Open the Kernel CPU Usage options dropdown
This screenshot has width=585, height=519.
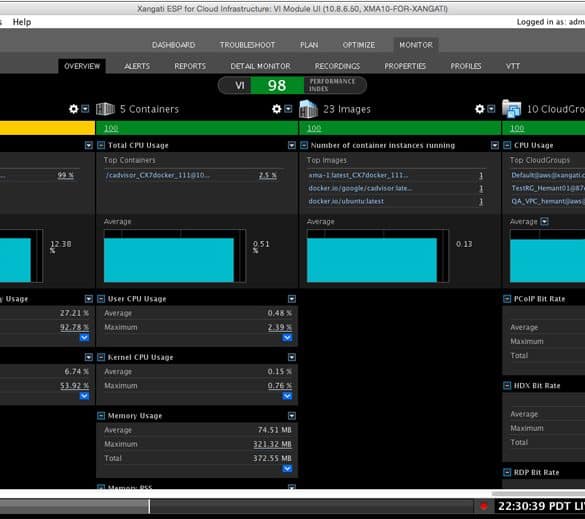point(292,357)
